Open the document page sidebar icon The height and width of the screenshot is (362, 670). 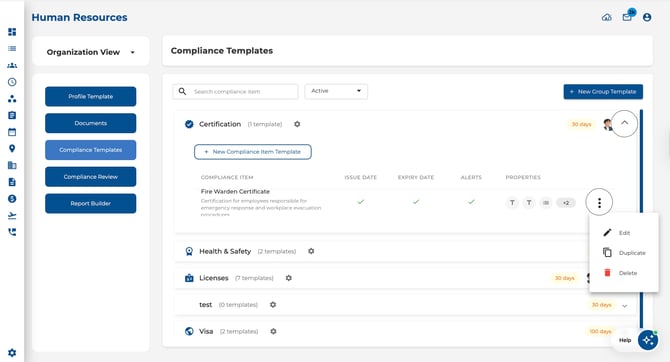click(x=12, y=182)
